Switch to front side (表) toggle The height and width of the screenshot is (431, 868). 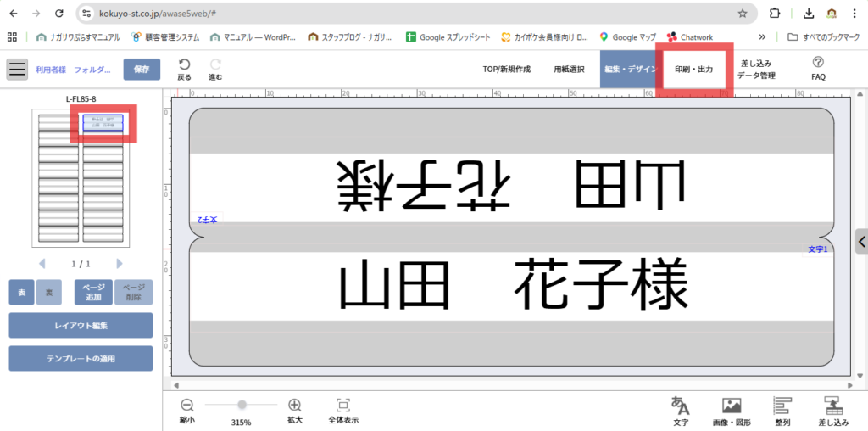pos(21,292)
